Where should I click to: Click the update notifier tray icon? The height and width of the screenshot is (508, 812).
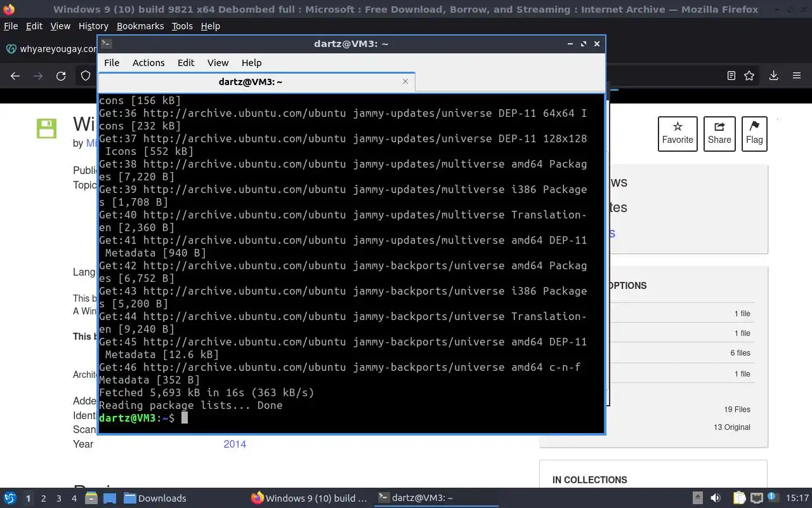[773, 498]
